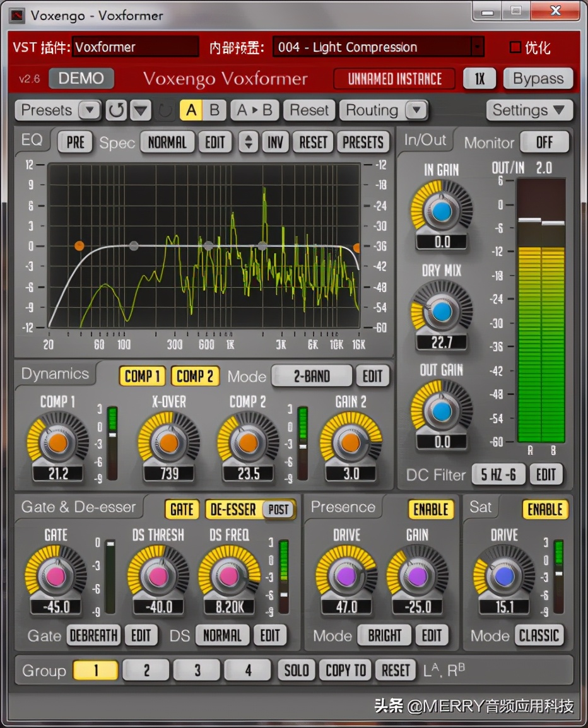This screenshot has width=588, height=728.
Task: Click the VST plugin name field Voxformer
Action: (x=136, y=47)
